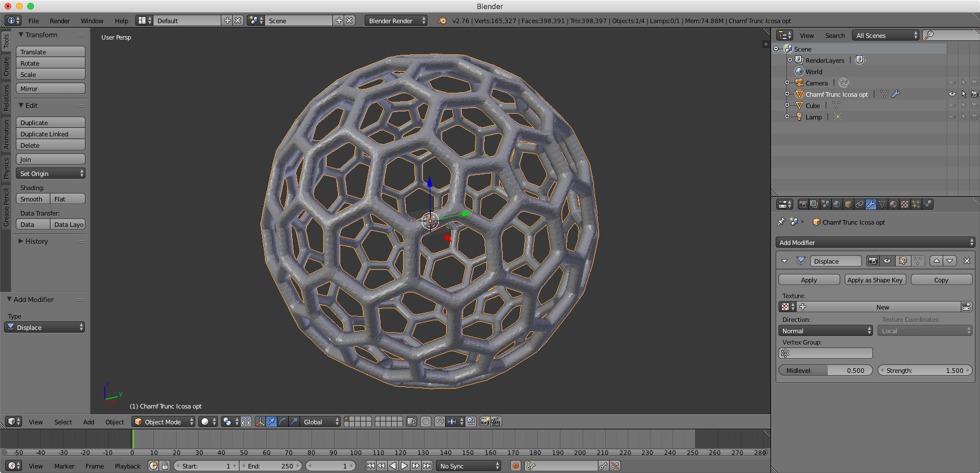The height and width of the screenshot is (473, 980).
Task: Delete the Displace modifier with X icon
Action: pos(967,261)
